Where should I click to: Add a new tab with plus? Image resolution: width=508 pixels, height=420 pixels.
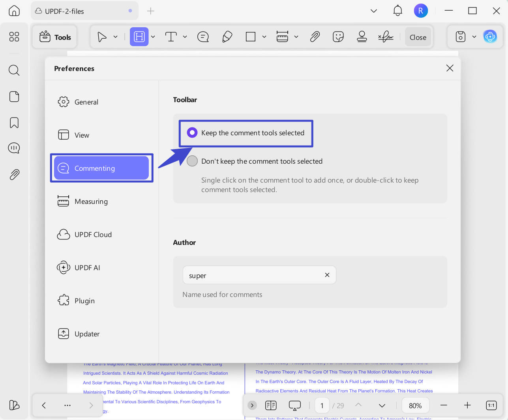[151, 11]
